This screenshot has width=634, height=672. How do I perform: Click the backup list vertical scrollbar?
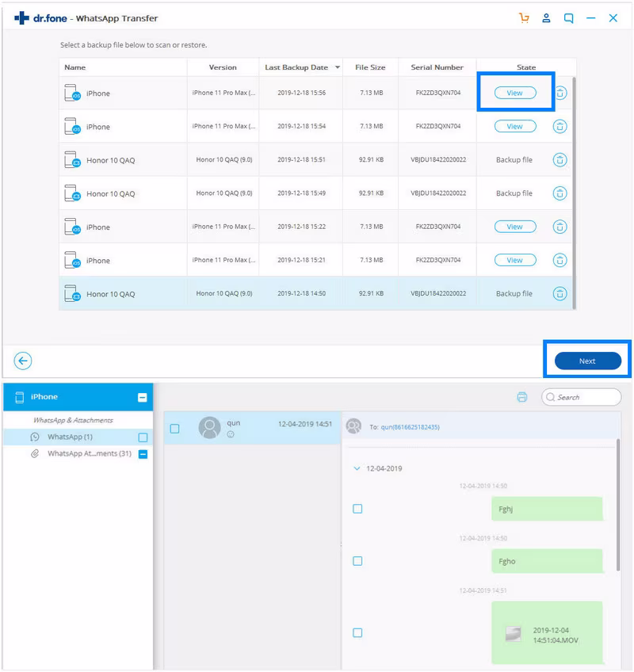[x=575, y=193]
